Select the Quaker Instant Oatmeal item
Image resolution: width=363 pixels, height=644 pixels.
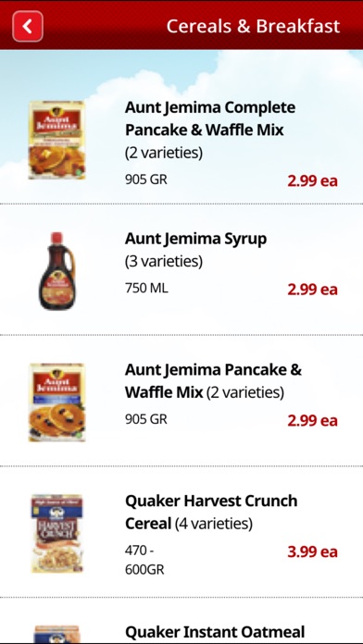pyautogui.click(x=181, y=621)
